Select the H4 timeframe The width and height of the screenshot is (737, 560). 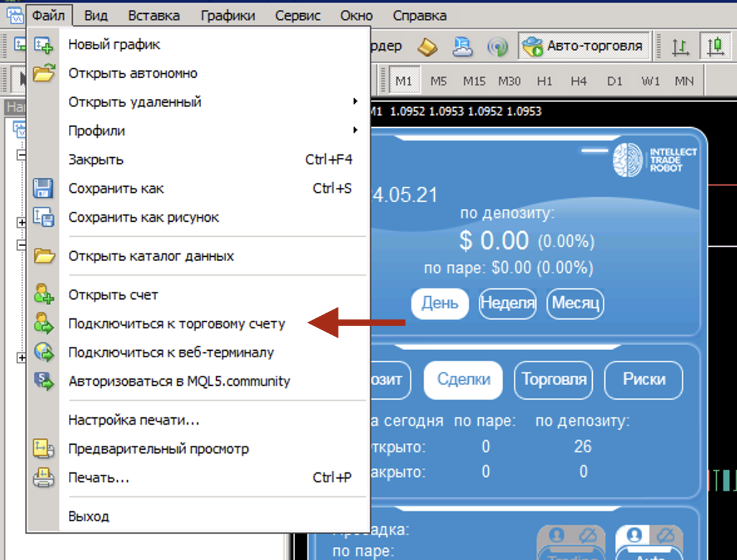(x=578, y=81)
